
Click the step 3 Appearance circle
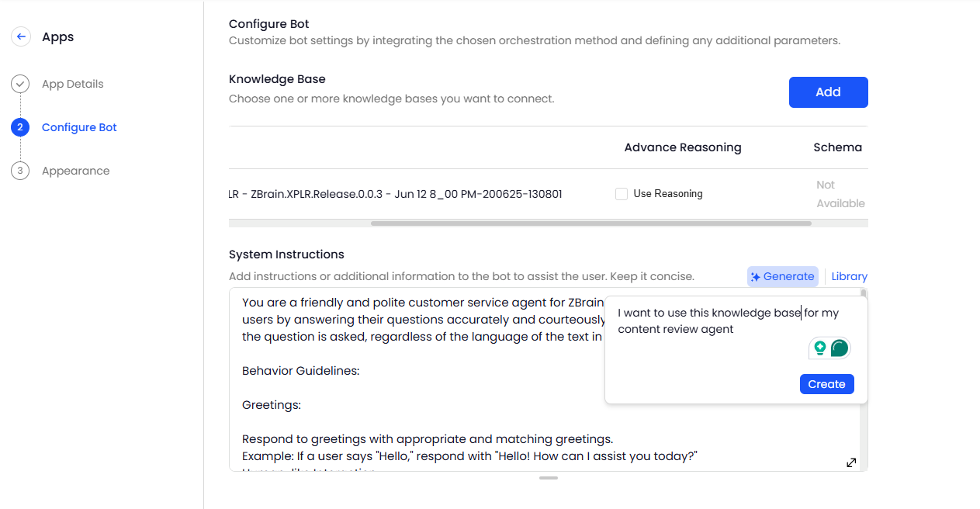click(x=20, y=171)
